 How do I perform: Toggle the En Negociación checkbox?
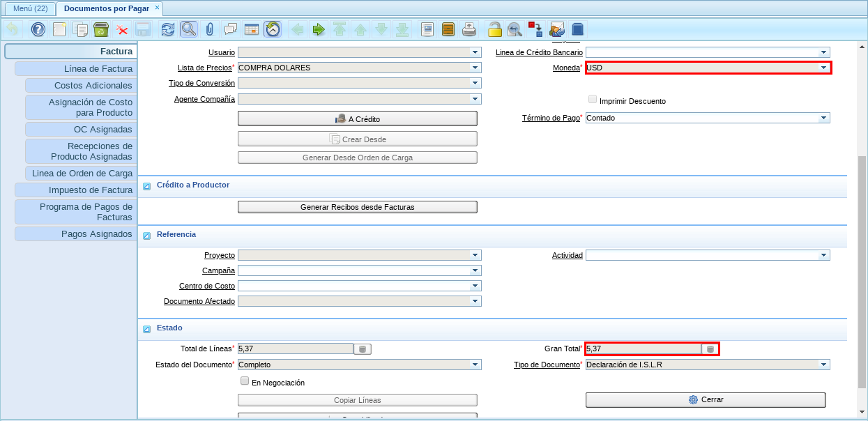[x=245, y=381]
